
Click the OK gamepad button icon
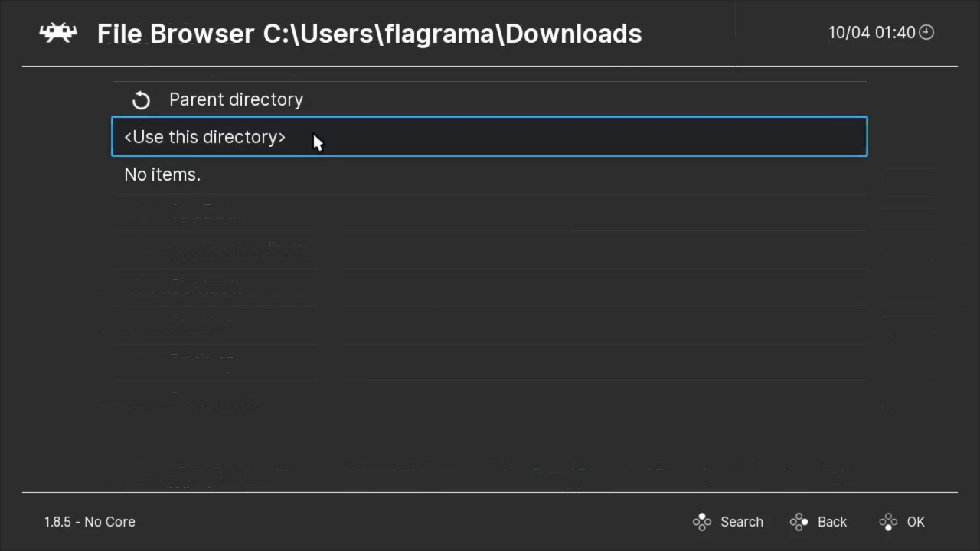(x=888, y=522)
